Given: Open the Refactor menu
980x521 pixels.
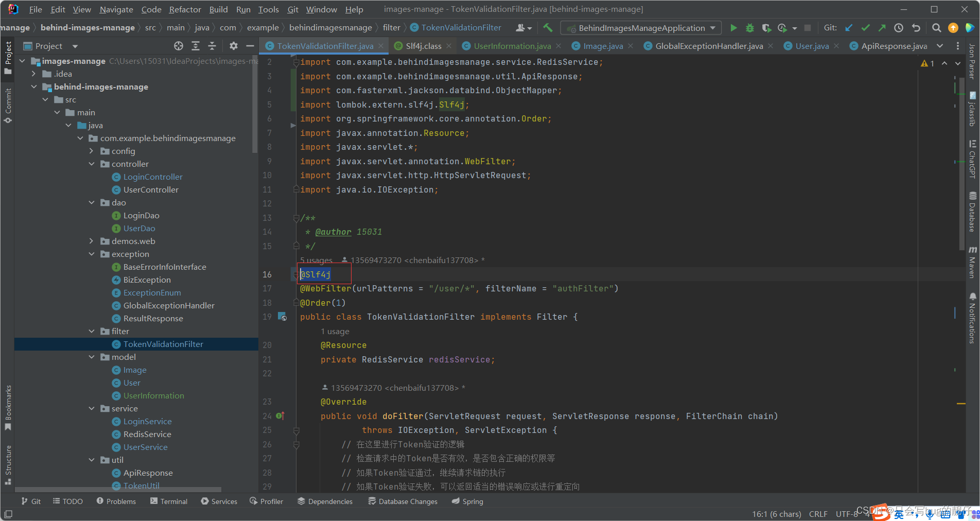Looking at the screenshot, I should pos(185,9).
